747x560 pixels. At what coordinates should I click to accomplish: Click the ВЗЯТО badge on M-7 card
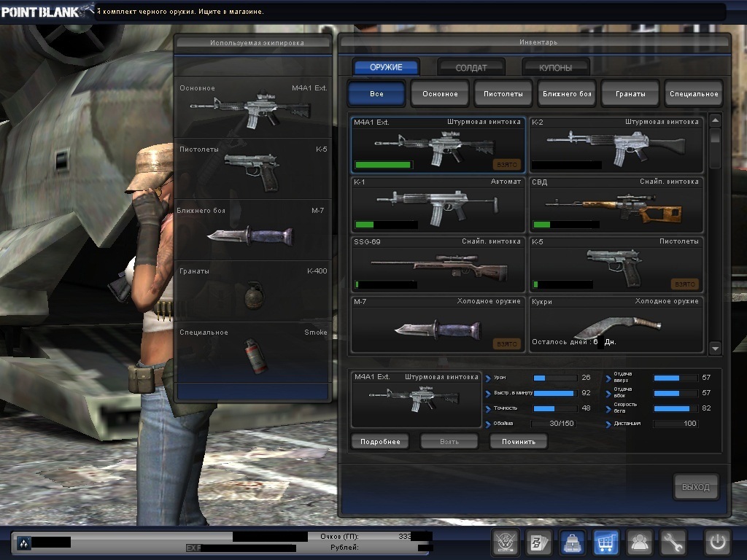click(x=507, y=344)
